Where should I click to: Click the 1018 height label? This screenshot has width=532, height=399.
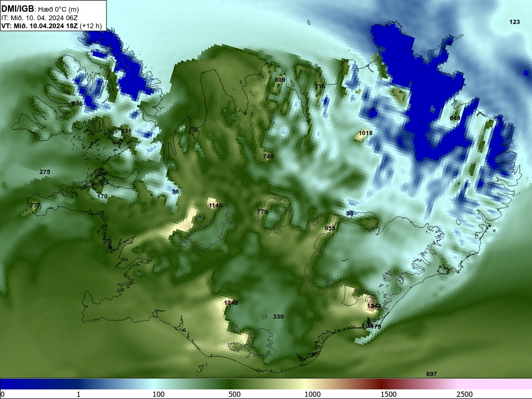tap(365, 133)
